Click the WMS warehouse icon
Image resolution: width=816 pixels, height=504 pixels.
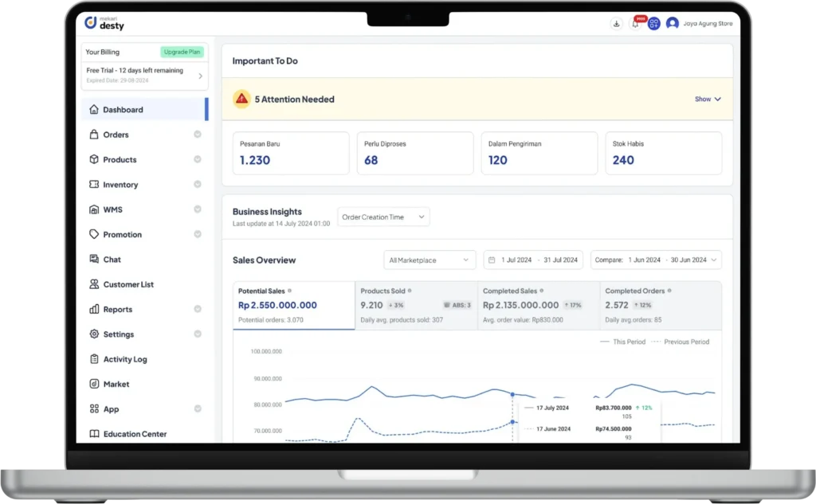pos(95,209)
